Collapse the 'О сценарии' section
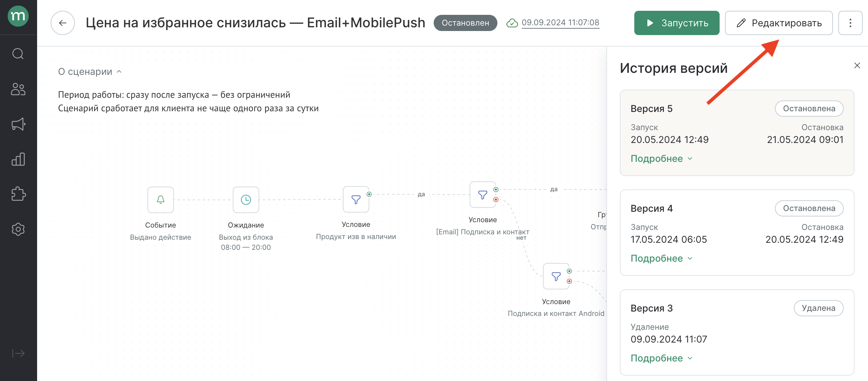The width and height of the screenshot is (868, 381). coord(90,71)
